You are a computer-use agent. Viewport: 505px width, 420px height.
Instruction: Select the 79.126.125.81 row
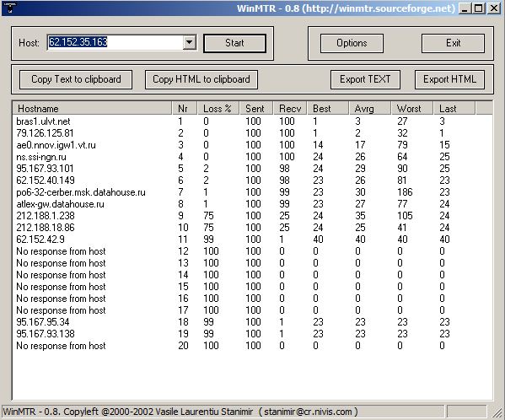(253, 133)
